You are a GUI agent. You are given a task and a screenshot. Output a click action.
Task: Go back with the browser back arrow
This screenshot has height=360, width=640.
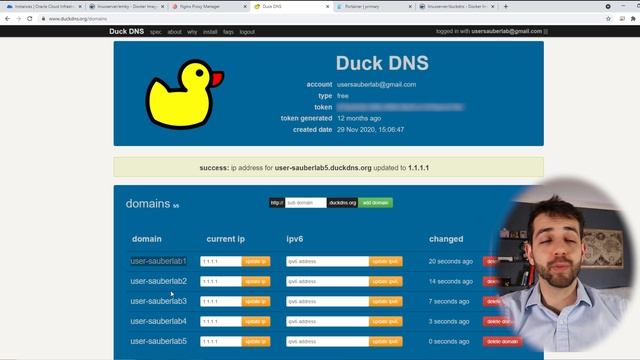click(x=7, y=19)
